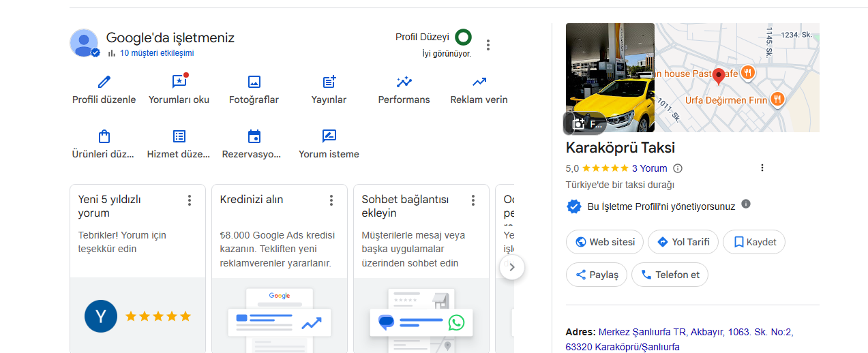Open Profili düzenle pencil icon

[104, 82]
